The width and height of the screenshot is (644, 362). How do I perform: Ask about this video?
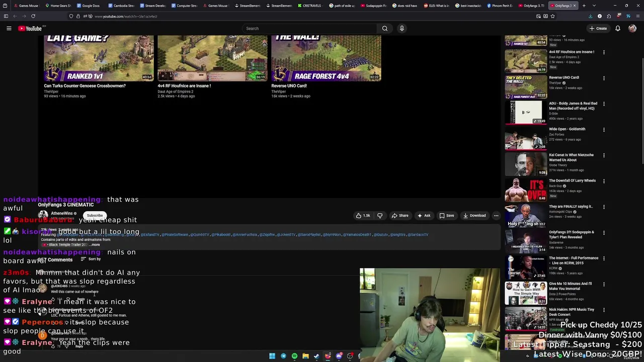click(424, 216)
